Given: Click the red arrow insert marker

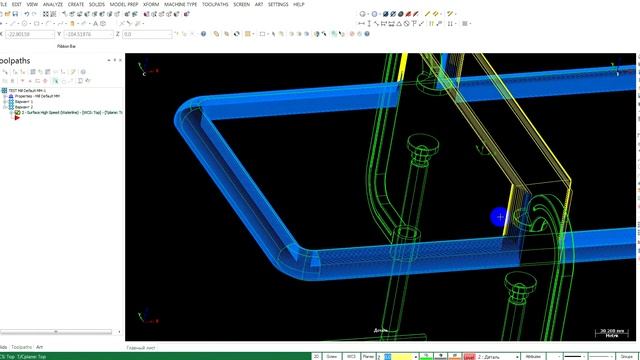Looking at the screenshot, I should [17, 118].
